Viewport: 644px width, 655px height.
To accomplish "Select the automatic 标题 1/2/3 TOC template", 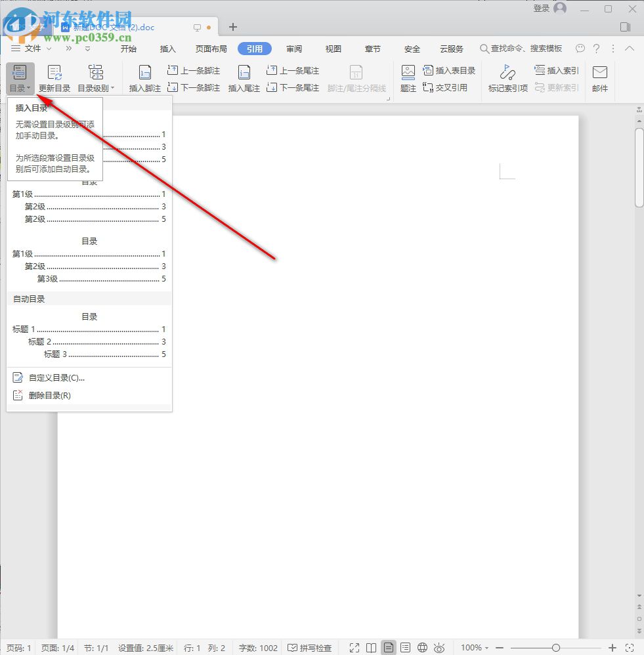I will tap(89, 335).
